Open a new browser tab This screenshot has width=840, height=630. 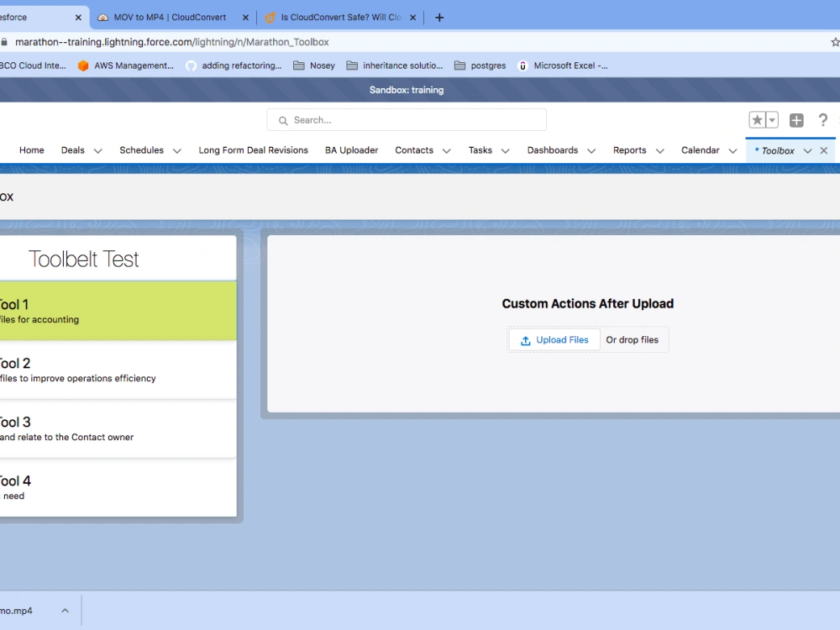click(x=439, y=17)
